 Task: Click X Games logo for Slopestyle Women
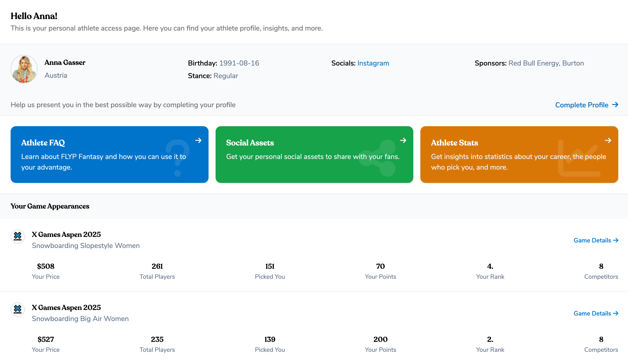pyautogui.click(x=18, y=236)
